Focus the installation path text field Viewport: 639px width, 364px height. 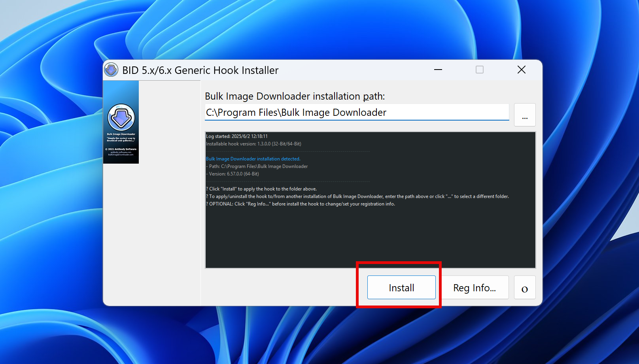pyautogui.click(x=357, y=113)
